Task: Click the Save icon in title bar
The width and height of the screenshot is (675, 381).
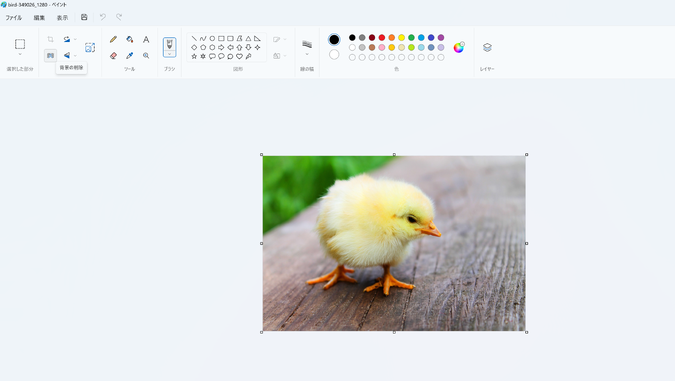Action: 84,17
